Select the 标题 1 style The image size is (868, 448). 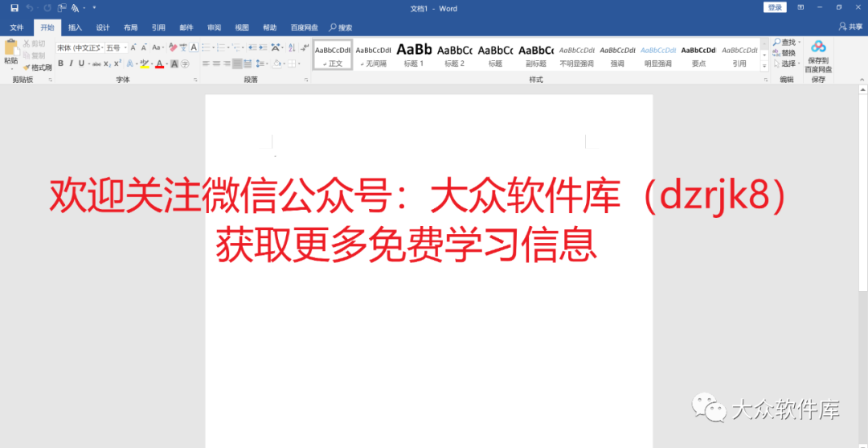click(x=414, y=54)
